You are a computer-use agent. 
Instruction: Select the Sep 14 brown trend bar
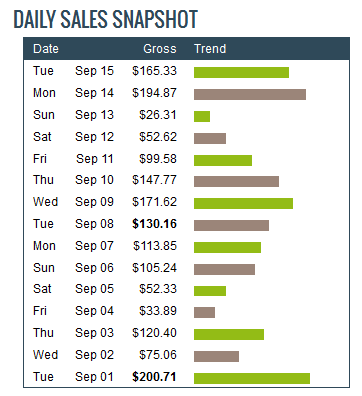(250, 94)
